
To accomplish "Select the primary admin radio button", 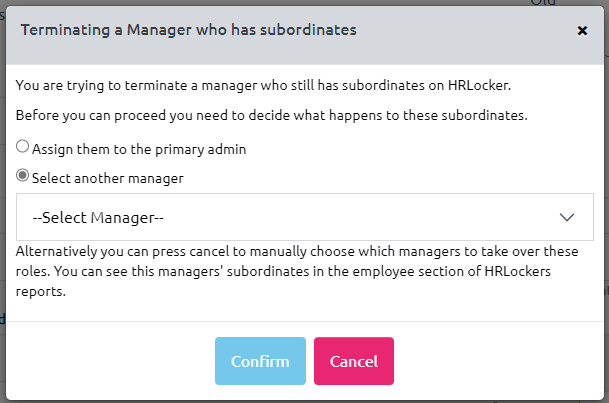I will [23, 147].
